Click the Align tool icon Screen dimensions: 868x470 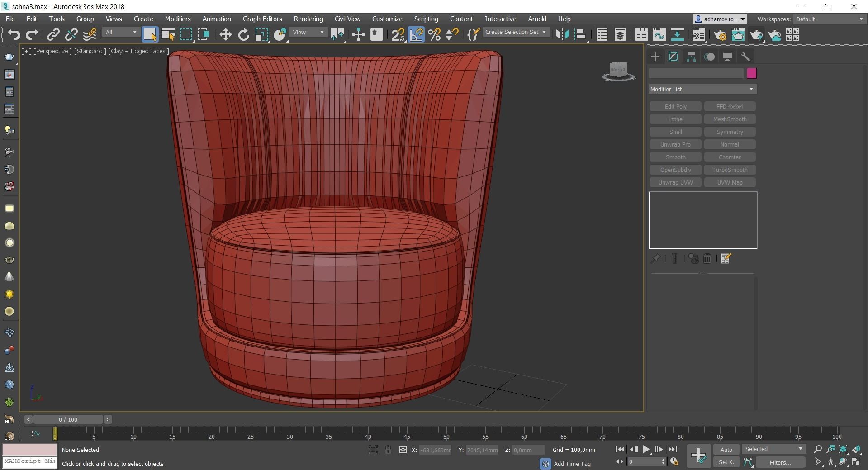(580, 35)
